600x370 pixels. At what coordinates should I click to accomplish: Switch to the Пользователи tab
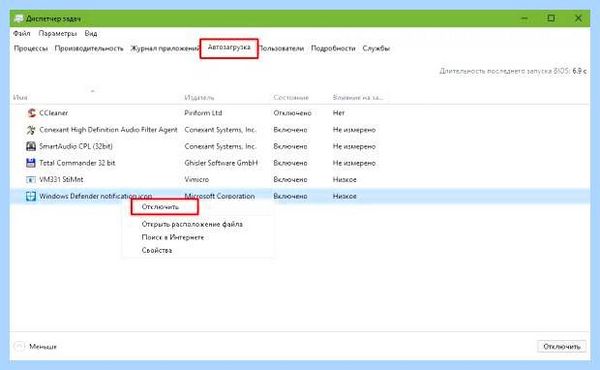pos(282,49)
